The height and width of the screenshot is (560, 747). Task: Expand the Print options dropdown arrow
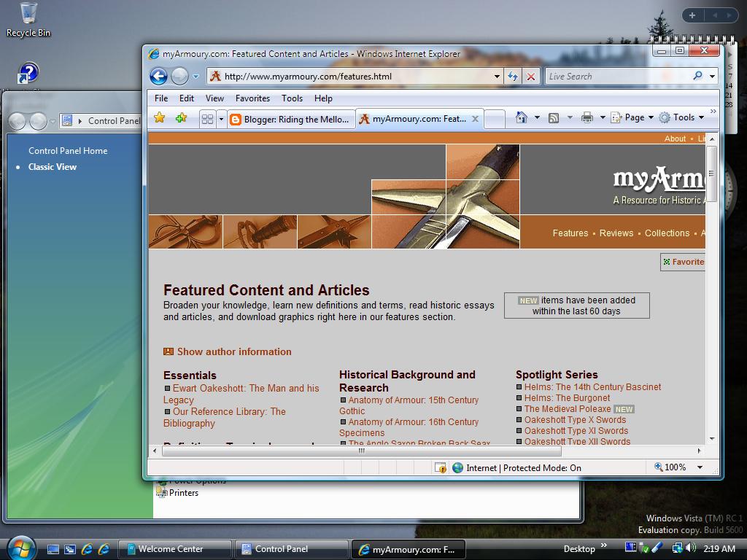(x=602, y=117)
